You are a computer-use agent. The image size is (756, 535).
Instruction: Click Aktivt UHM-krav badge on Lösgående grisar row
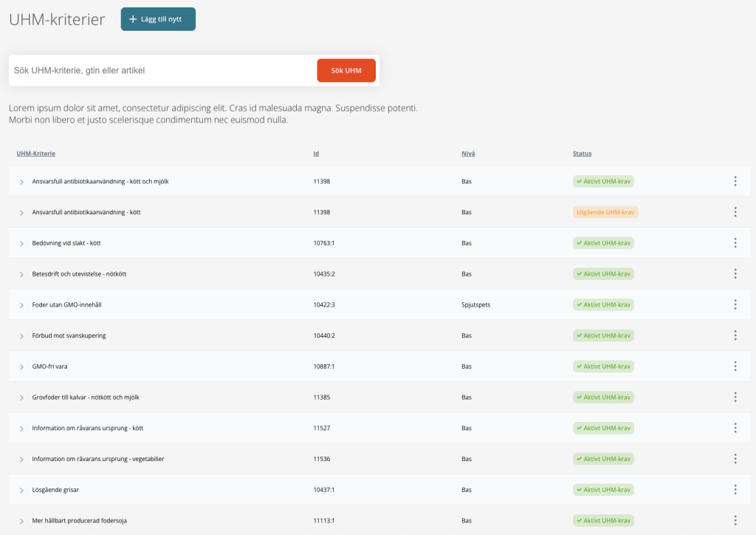point(603,490)
